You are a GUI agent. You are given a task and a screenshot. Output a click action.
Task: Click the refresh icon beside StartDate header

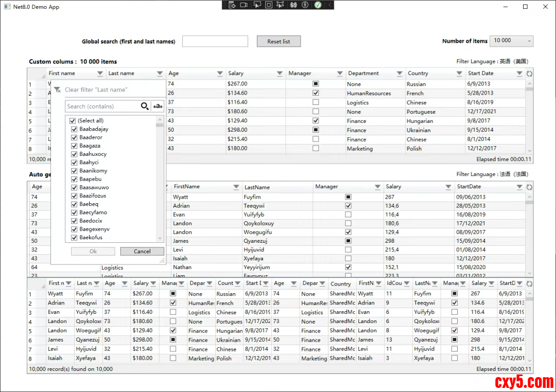pos(529,187)
